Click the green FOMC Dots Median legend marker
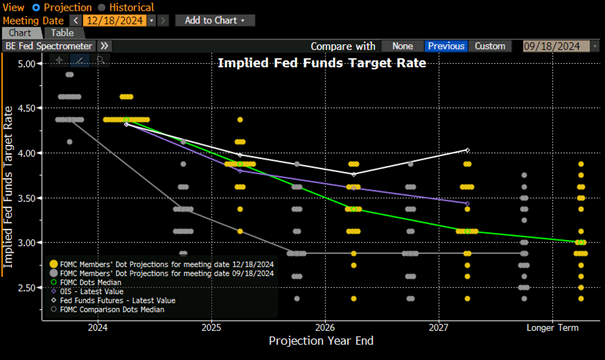This screenshot has height=360, width=605. (x=54, y=282)
